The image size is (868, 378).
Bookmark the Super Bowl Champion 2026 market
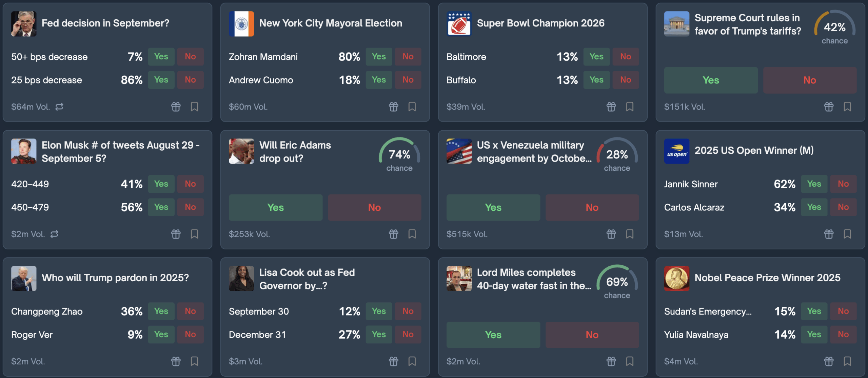[x=630, y=107]
